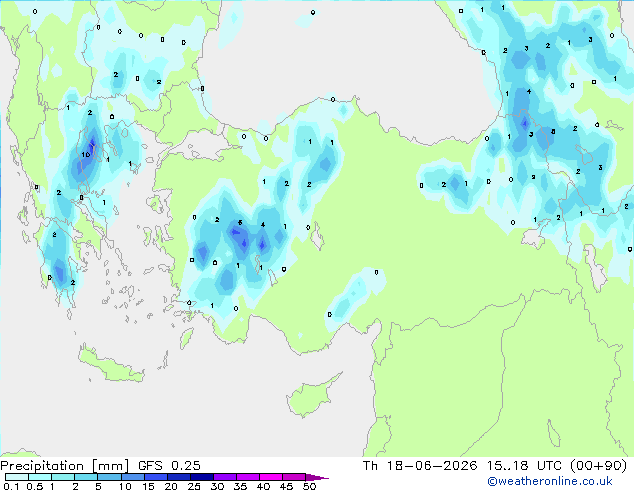Select the 40–45 mm magenta swatch
Image resolution: width=634 pixels, height=490 pixels.
point(271,477)
